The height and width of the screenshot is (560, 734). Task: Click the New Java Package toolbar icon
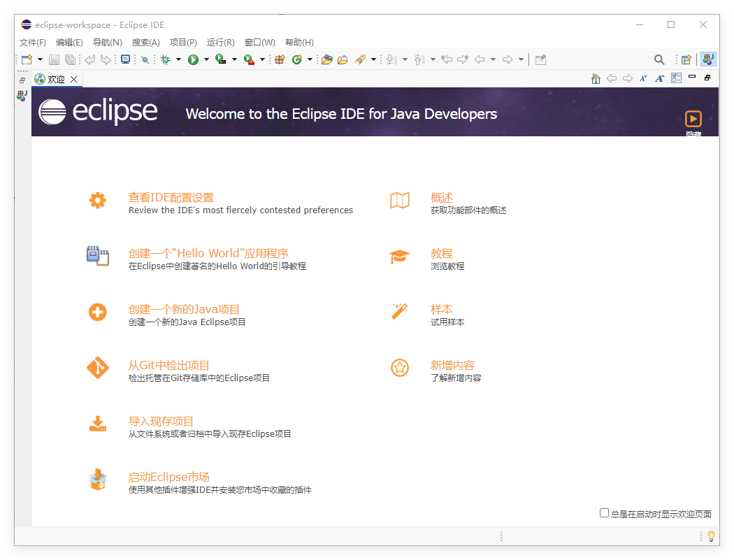tap(280, 59)
